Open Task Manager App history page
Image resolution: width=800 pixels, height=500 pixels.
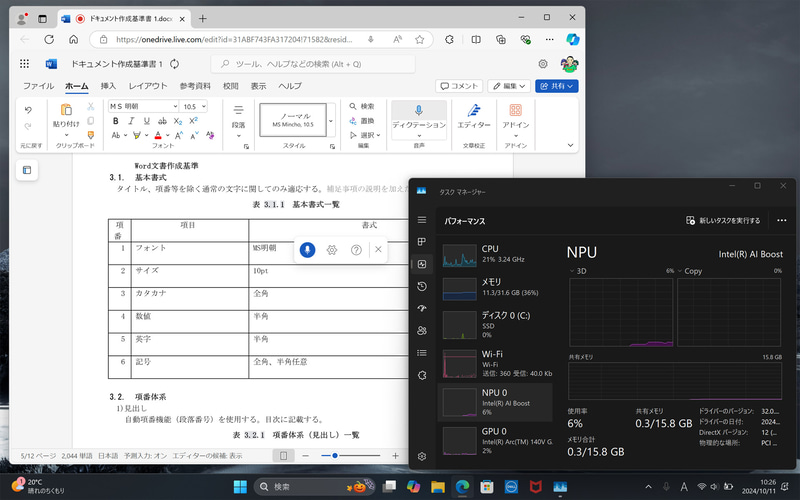pyautogui.click(x=422, y=286)
